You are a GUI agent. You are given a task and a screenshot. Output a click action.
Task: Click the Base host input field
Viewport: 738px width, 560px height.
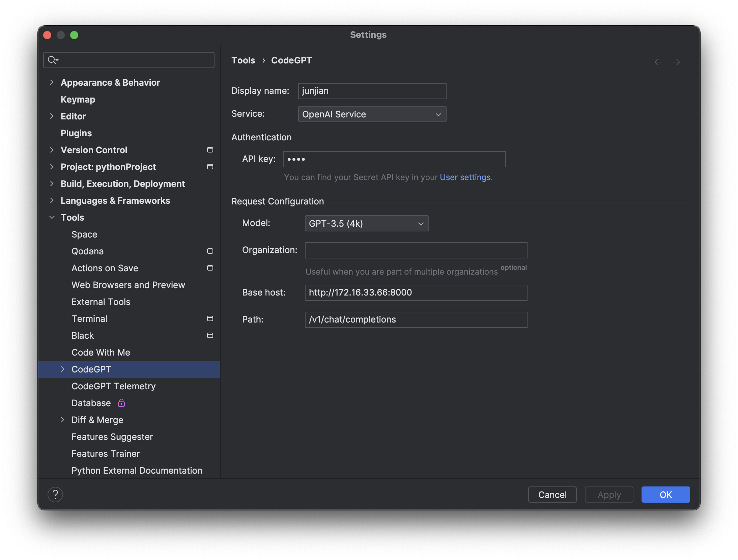416,292
